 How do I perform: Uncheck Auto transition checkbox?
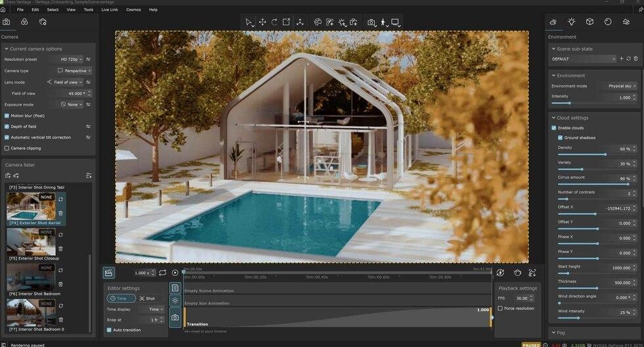(109, 330)
